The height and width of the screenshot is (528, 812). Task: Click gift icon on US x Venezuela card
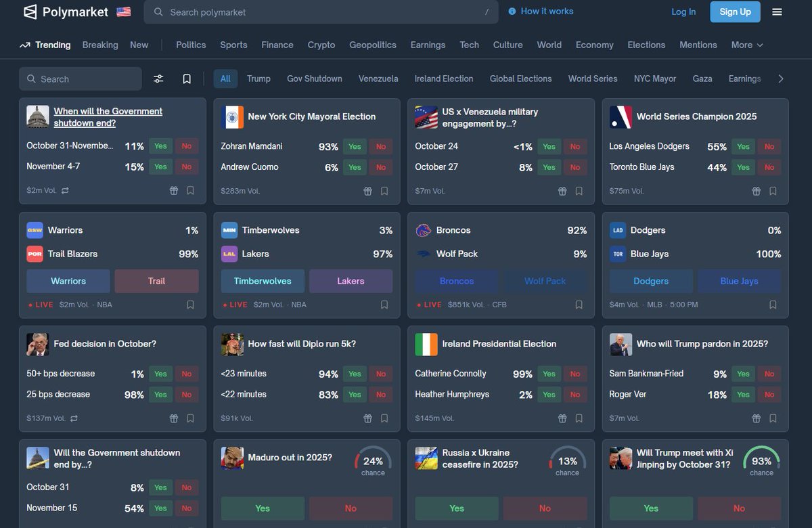coord(562,191)
